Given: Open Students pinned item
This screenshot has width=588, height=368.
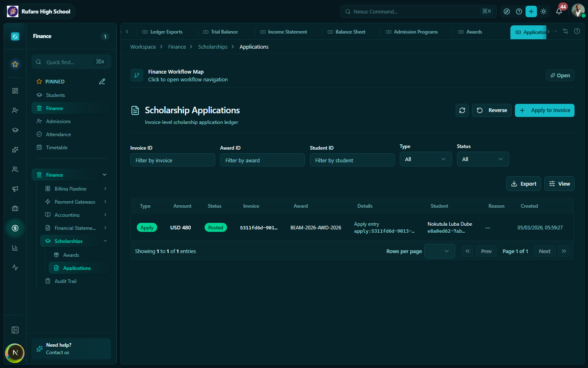Looking at the screenshot, I should point(71,95).
